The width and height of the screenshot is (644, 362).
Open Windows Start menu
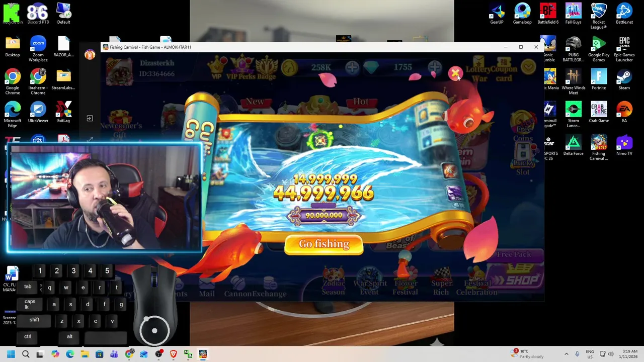click(x=11, y=354)
